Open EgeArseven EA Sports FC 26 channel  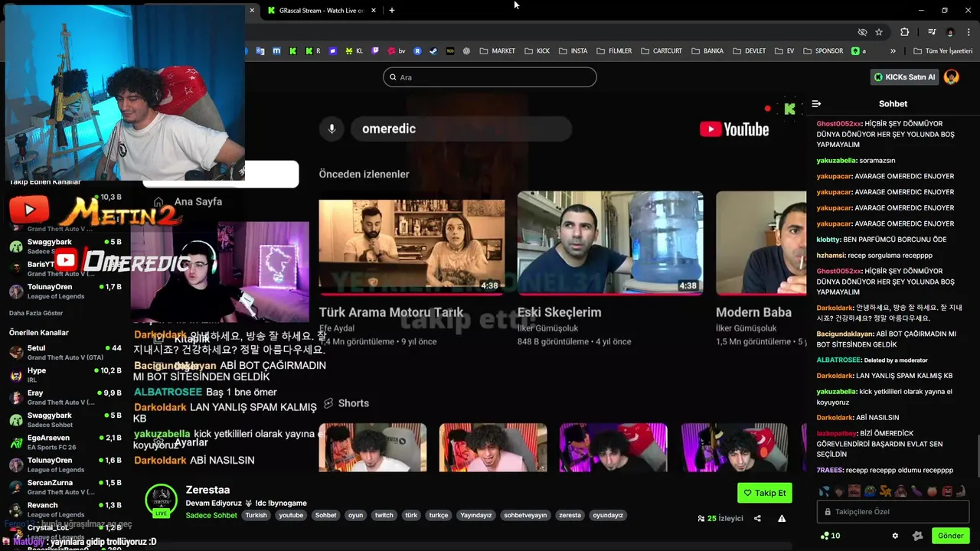click(x=65, y=442)
